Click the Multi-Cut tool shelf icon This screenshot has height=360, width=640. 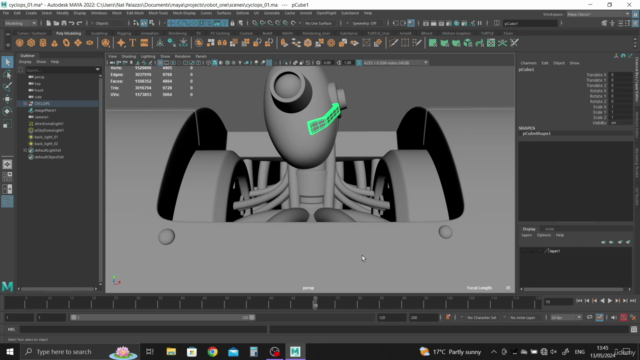pos(393,43)
